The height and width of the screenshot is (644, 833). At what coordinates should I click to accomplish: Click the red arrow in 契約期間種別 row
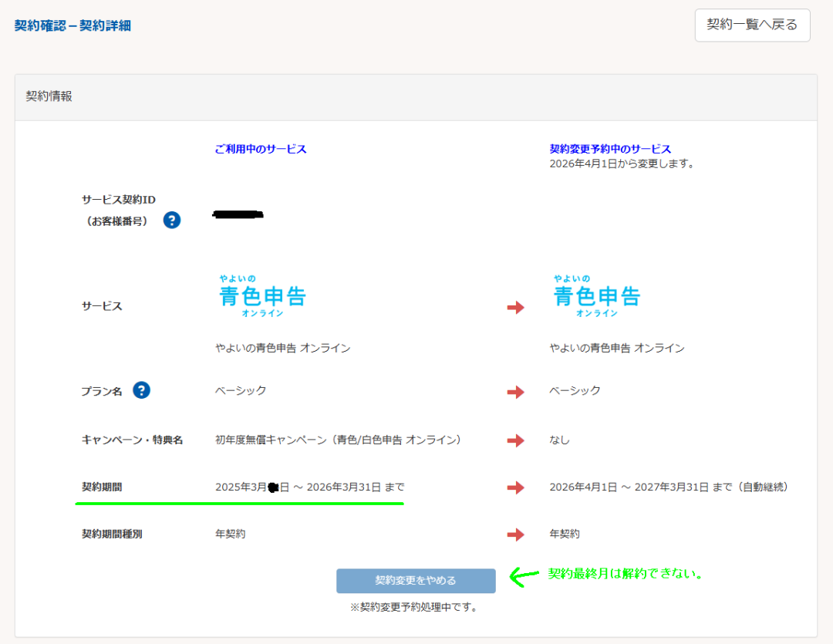click(515, 534)
